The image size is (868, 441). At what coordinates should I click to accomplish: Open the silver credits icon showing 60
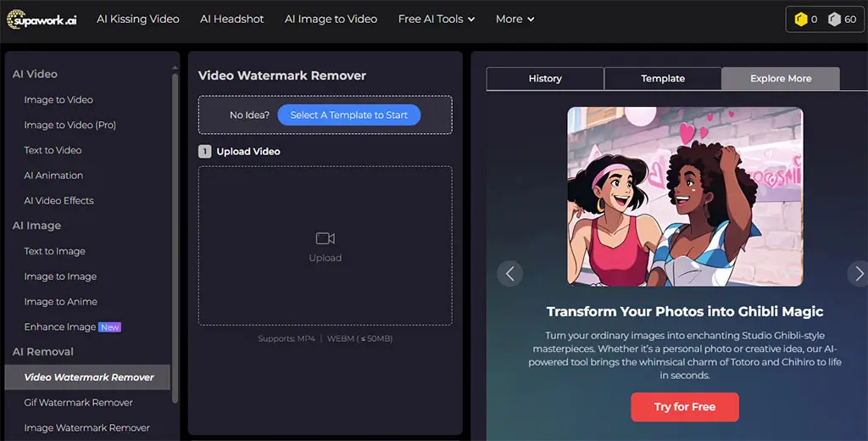834,20
